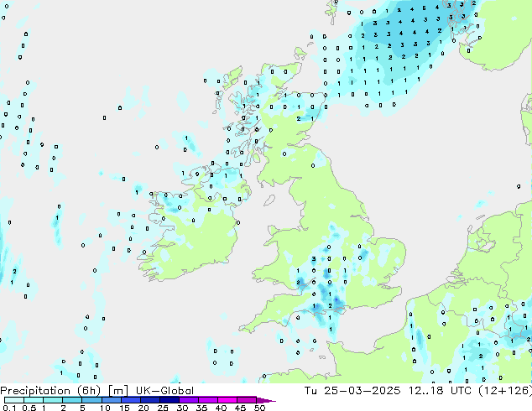Click the legend swatch between 2 and 5

pos(72,400)
